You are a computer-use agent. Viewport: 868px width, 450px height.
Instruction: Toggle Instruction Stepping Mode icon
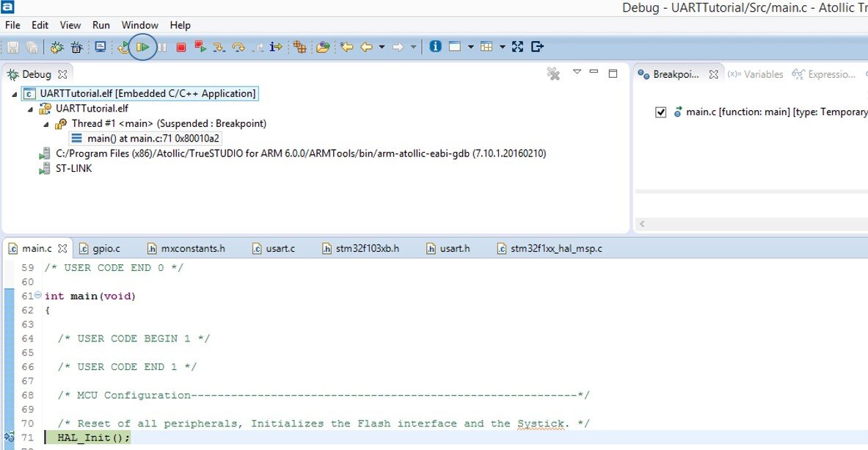(x=276, y=47)
